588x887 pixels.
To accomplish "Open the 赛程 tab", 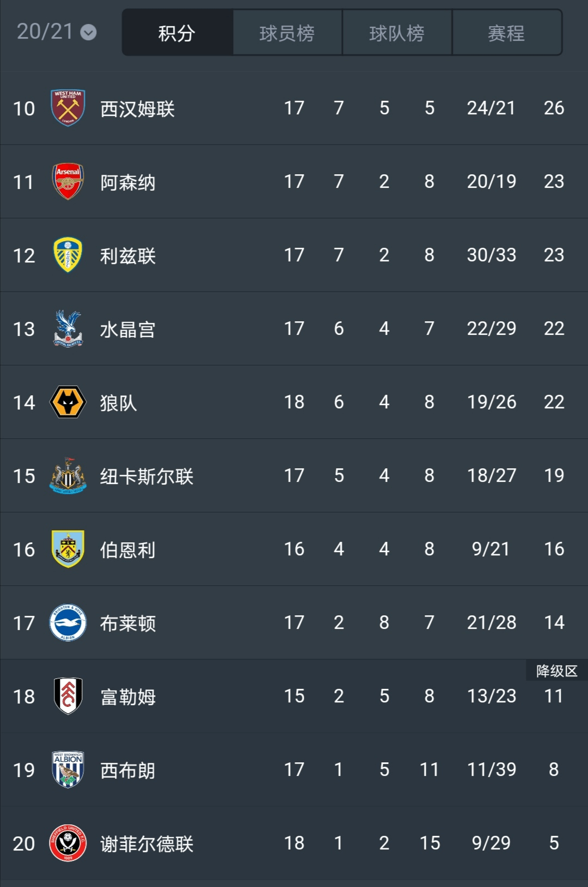I will (506, 33).
